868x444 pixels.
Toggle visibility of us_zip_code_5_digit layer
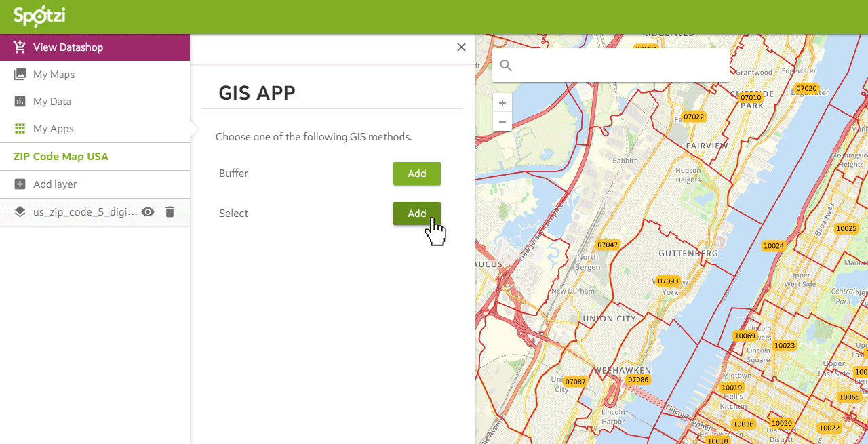click(x=148, y=212)
